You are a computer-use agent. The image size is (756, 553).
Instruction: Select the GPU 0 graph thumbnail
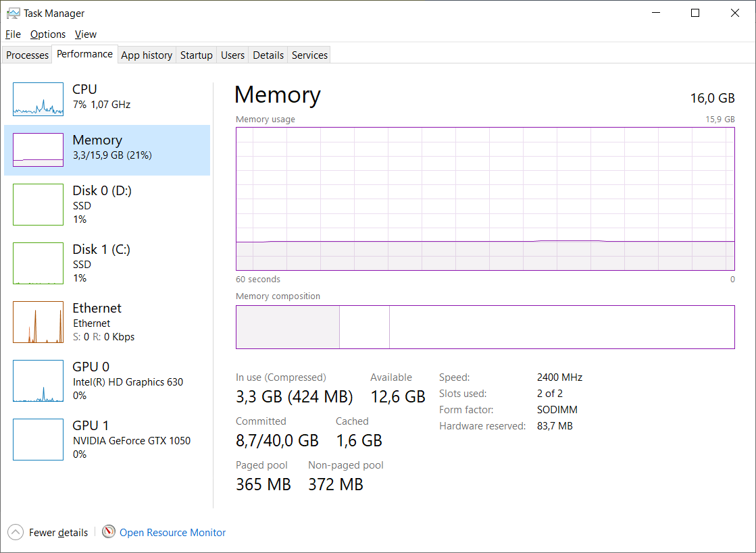(38, 381)
